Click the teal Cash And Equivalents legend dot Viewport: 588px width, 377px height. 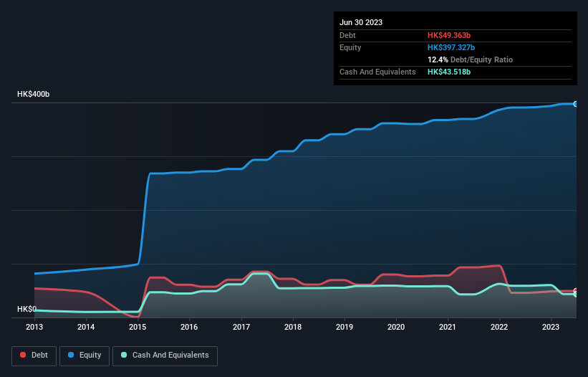124,355
